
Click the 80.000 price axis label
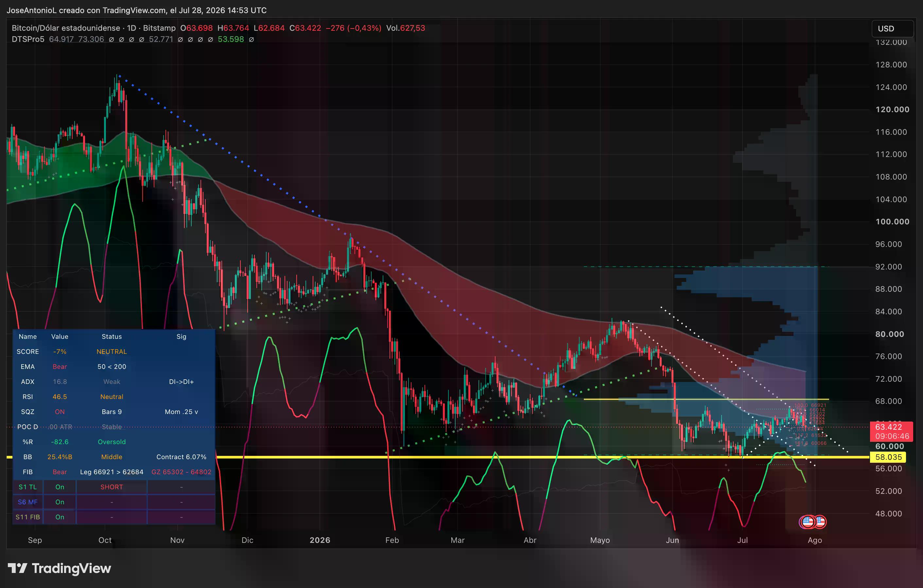tap(890, 334)
